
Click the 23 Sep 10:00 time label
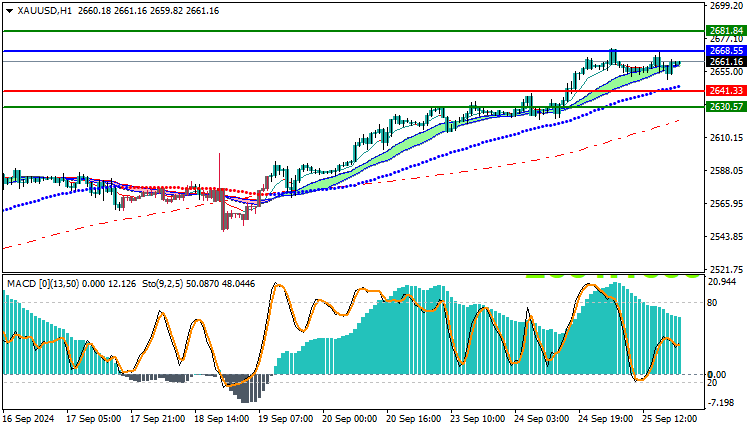(477, 419)
